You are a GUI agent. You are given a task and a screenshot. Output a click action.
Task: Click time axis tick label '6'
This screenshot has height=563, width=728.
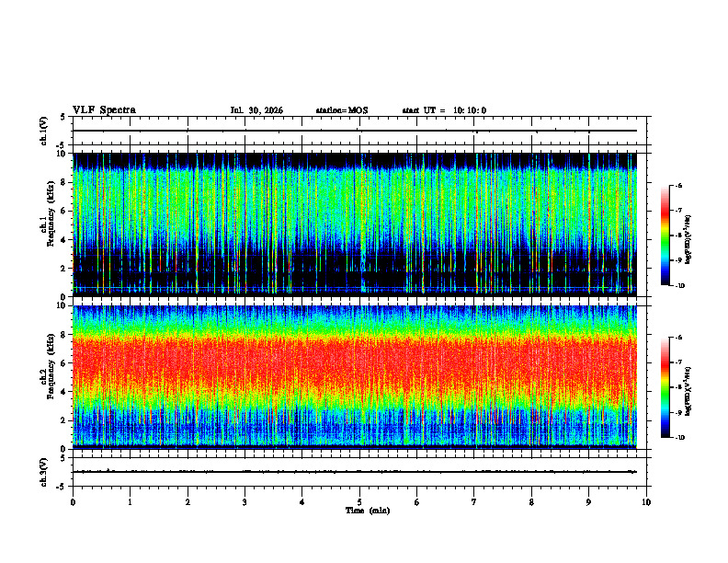click(x=417, y=502)
